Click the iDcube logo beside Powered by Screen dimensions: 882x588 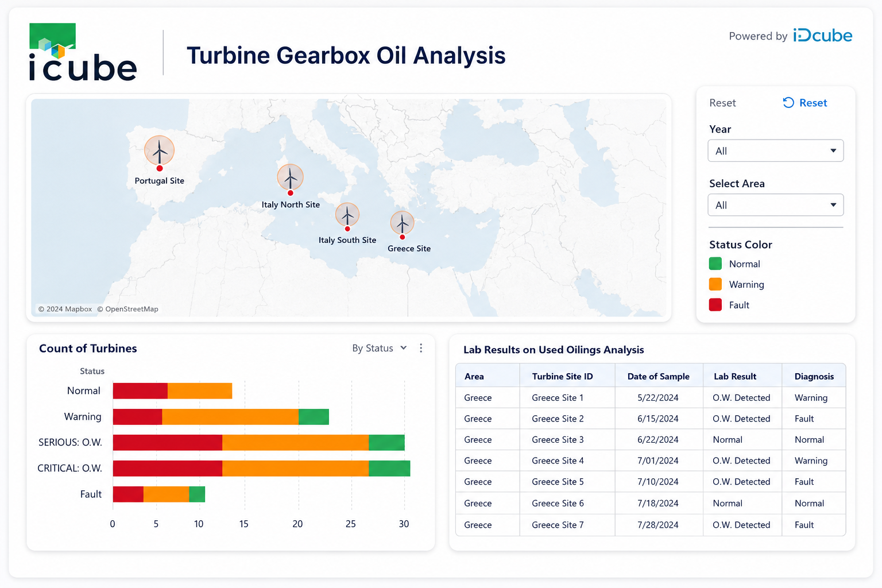(822, 36)
